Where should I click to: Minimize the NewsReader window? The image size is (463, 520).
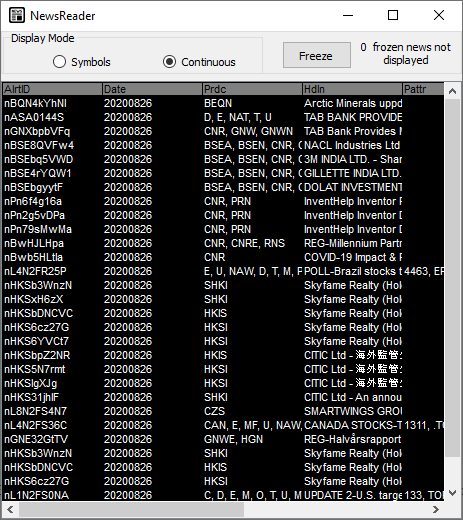coord(348,15)
